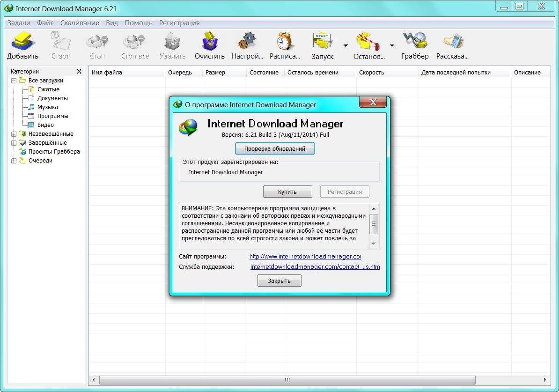559x392 pixels.
Task: Click scroll-down arrow in license text box
Action: point(374,244)
